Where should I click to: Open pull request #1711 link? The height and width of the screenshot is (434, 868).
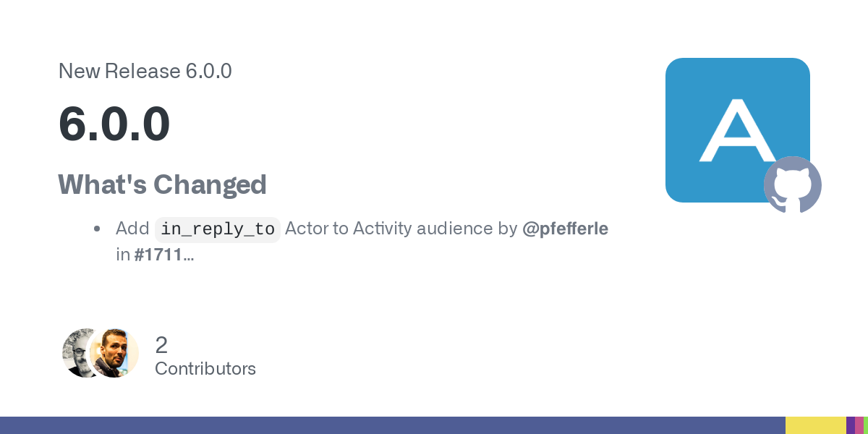[x=159, y=255]
